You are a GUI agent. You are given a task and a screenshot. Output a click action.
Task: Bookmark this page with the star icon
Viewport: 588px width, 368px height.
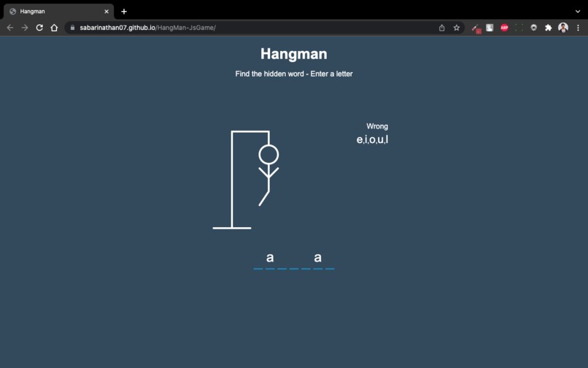click(x=457, y=28)
